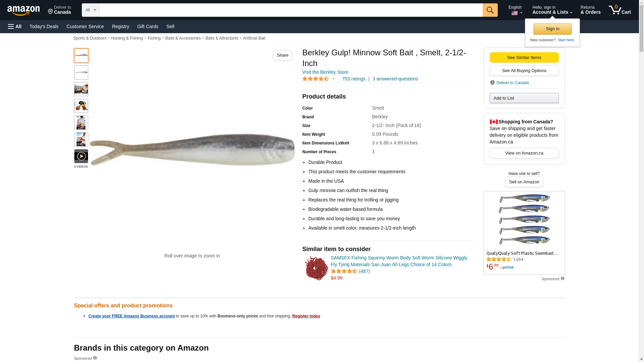Viewport: 644px width, 362px height.
Task: Expand the search category All dropdown
Action: click(x=91, y=10)
